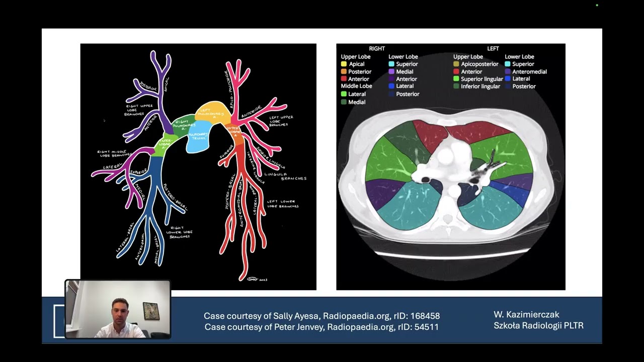Viewport: 644px width, 362px height.
Task: Click the LEFT LOWER LOBE BRANCHES label
Action: tap(283, 204)
